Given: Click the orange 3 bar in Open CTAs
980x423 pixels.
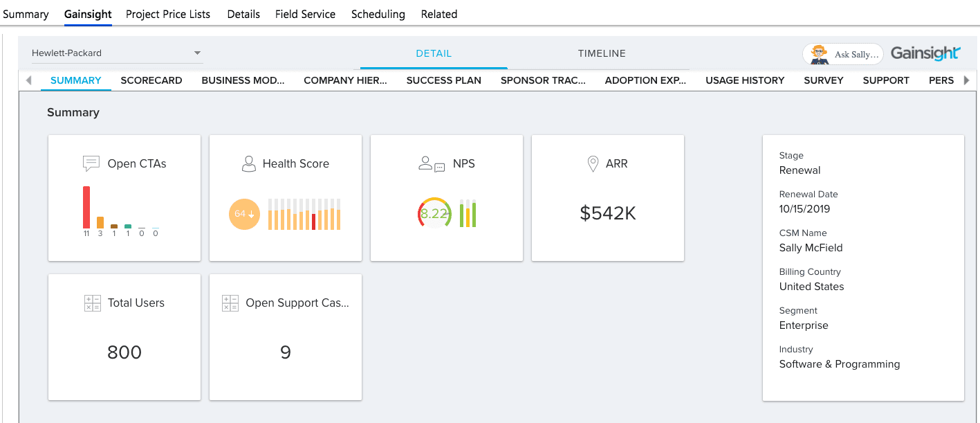Looking at the screenshot, I should 100,223.
